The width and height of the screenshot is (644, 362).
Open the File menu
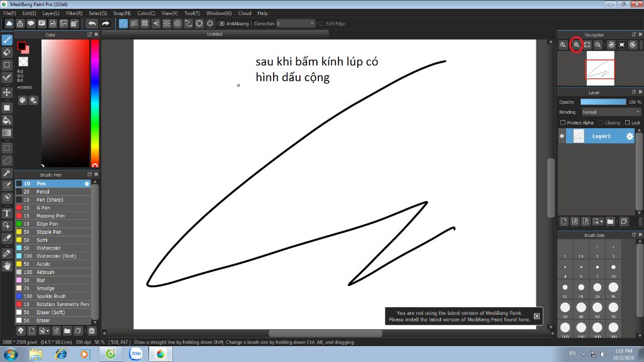tap(9, 13)
